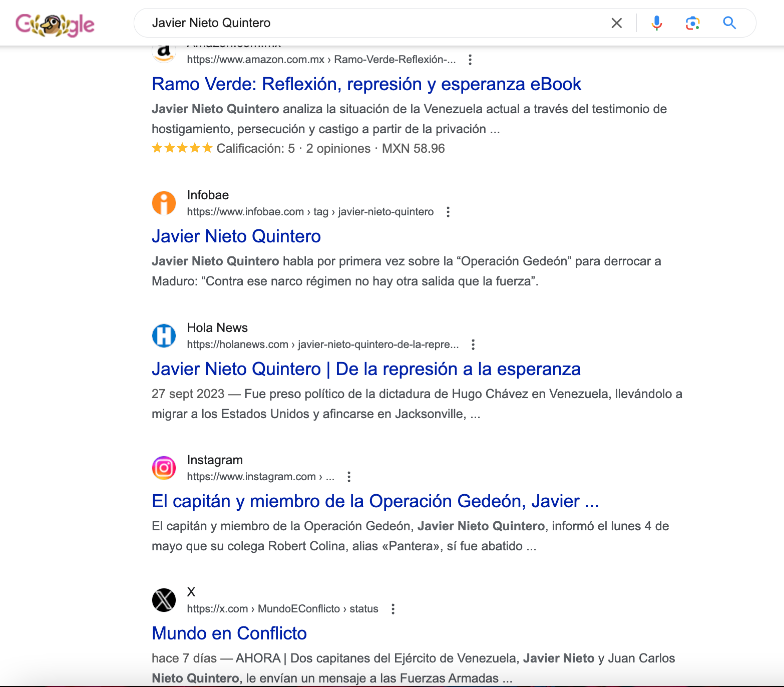Open Mundo en Conflicto result link

pyautogui.click(x=229, y=633)
